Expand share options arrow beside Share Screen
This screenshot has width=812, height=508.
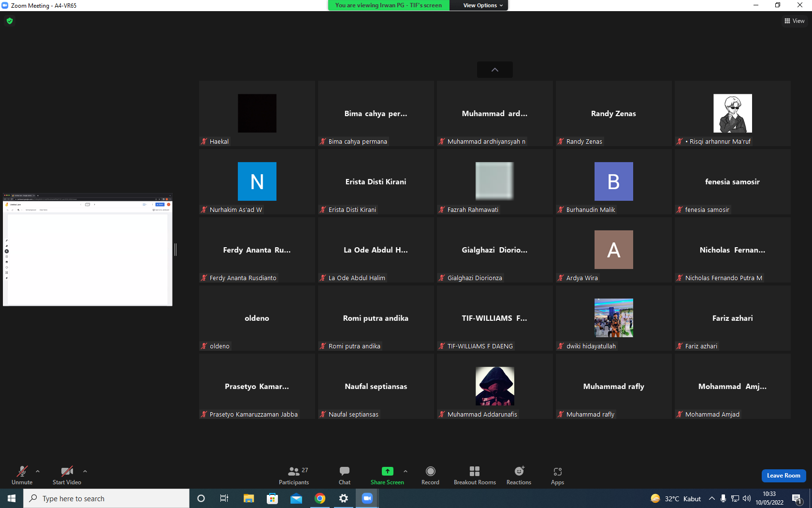[x=406, y=471]
